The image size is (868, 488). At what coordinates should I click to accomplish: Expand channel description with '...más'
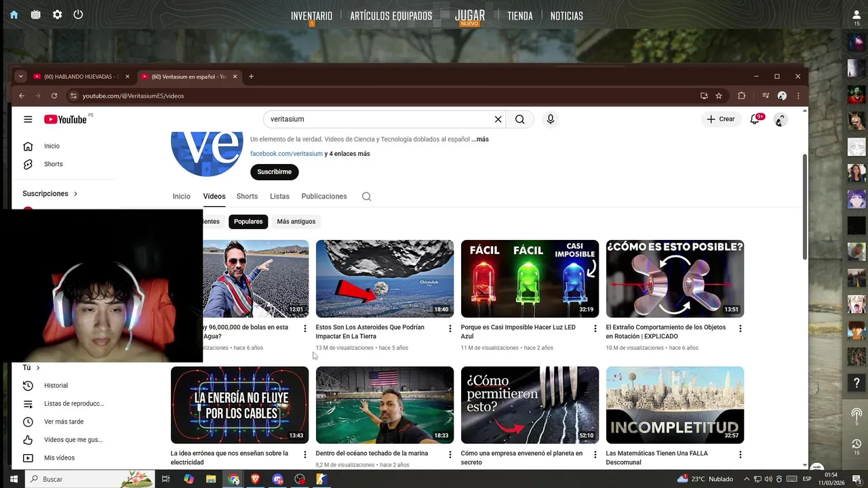(480, 140)
